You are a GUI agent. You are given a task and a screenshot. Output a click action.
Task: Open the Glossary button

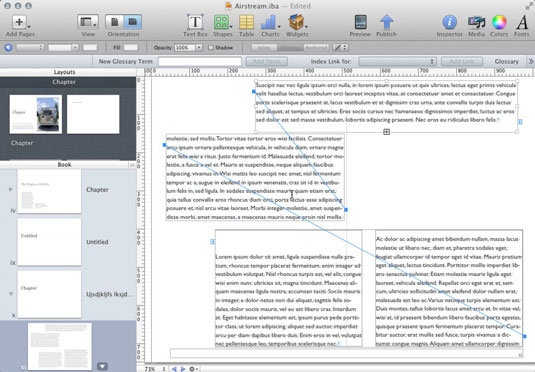tap(507, 61)
